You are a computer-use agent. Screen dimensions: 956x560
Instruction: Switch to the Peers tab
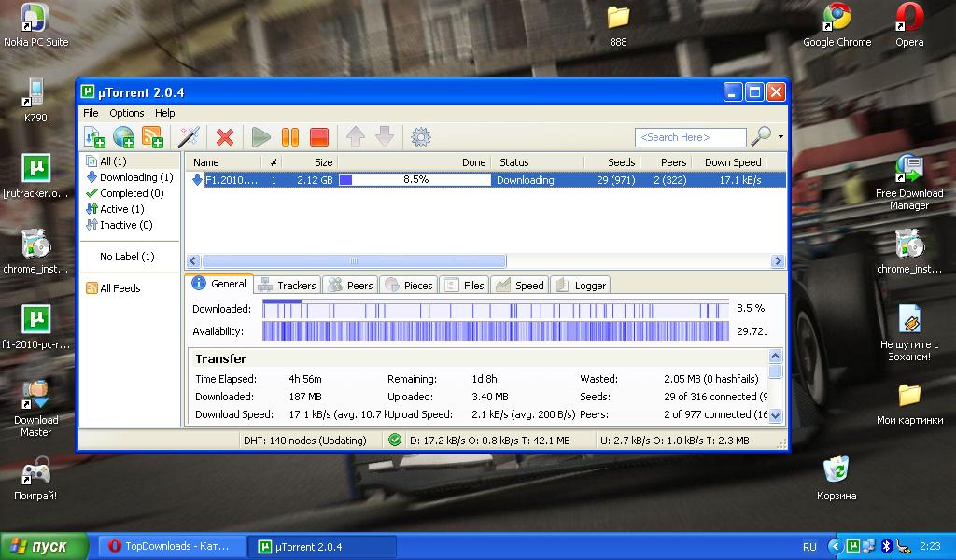click(350, 285)
